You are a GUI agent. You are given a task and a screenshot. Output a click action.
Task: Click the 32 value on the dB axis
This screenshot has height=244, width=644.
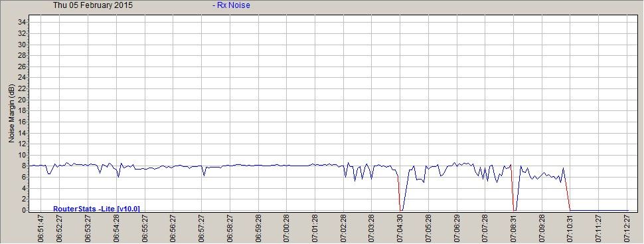coord(22,33)
